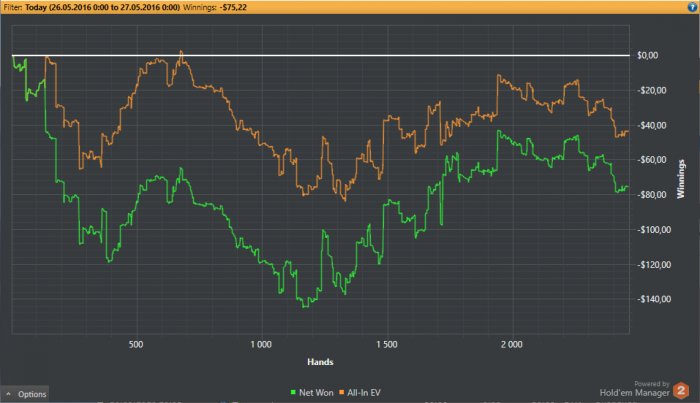Click the -$40,00 axis label
This screenshot has height=403, width=700.
tap(652, 125)
